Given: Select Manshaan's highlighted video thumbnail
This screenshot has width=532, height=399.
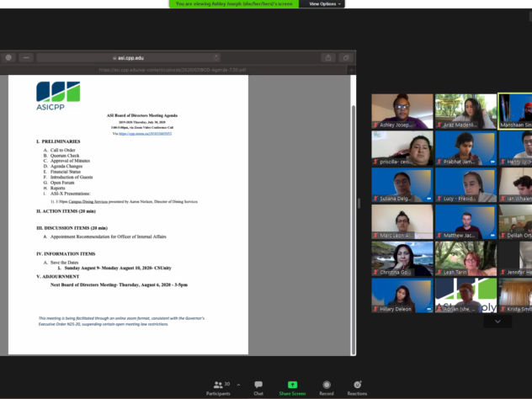Looking at the screenshot, I should 515,112.
